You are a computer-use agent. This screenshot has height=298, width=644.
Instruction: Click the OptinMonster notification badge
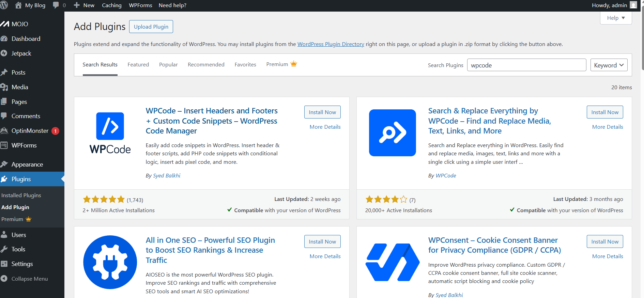[x=55, y=131]
